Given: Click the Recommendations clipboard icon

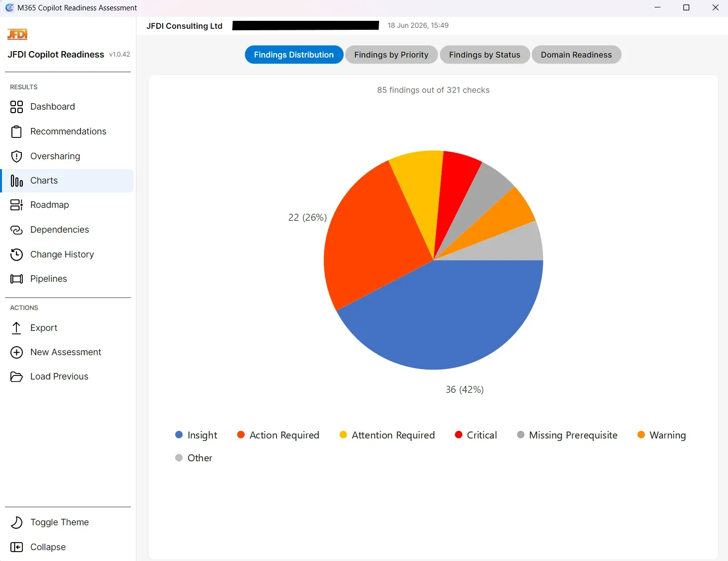Looking at the screenshot, I should point(16,131).
